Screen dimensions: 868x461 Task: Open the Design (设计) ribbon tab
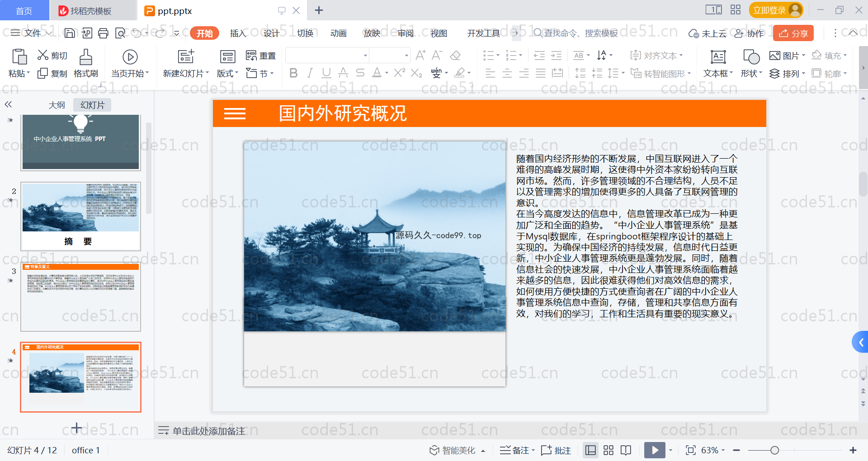(271, 33)
